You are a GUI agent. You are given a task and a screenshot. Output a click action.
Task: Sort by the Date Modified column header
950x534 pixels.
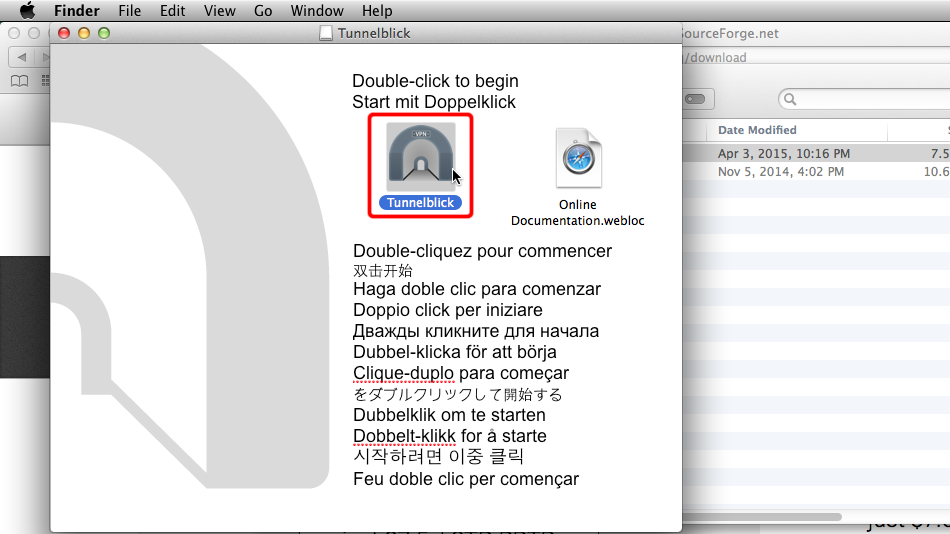tap(757, 130)
